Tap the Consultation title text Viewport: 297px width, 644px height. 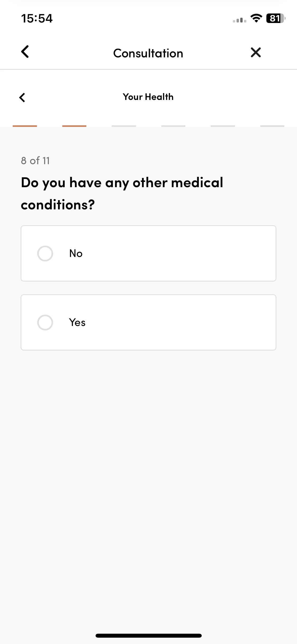coord(148,53)
